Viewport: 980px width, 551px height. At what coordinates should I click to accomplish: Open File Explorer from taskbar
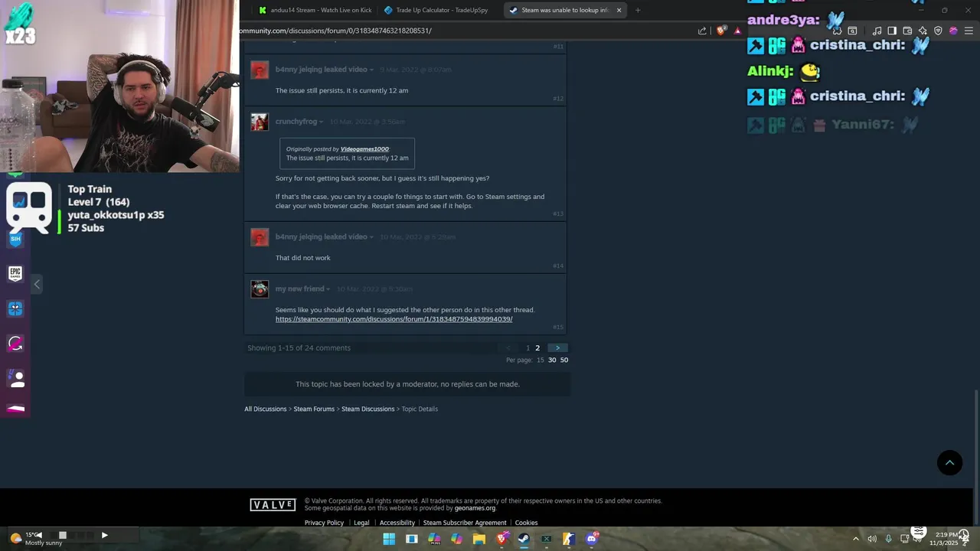(479, 539)
